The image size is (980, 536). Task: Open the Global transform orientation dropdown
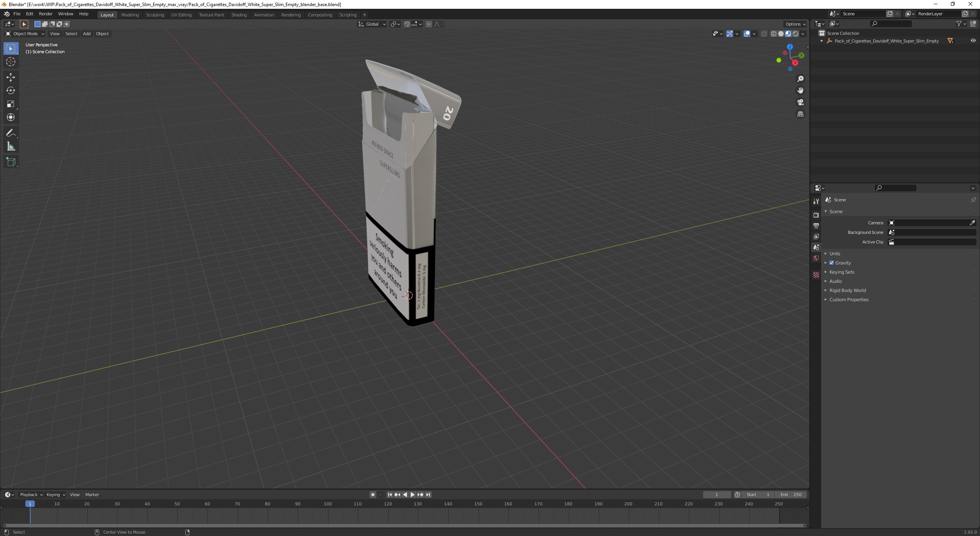point(372,24)
